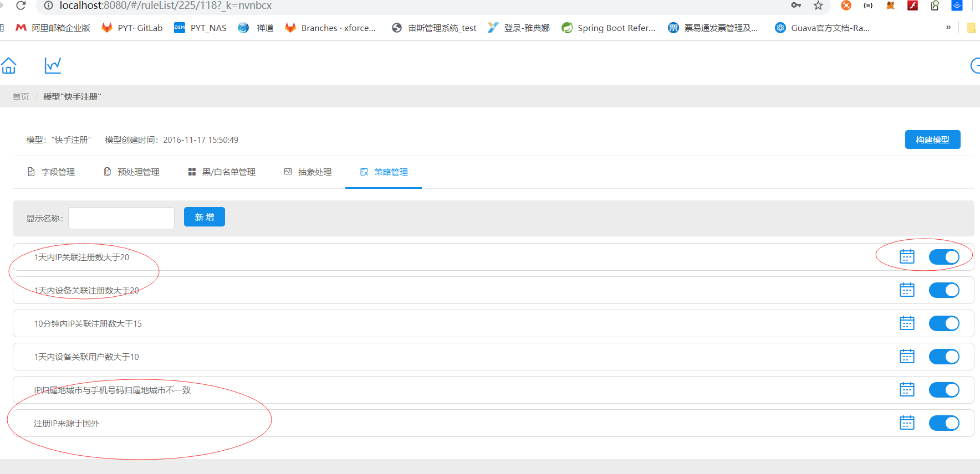Select the 抽象处理 tab
This screenshot has width=980, height=474.
pos(308,172)
